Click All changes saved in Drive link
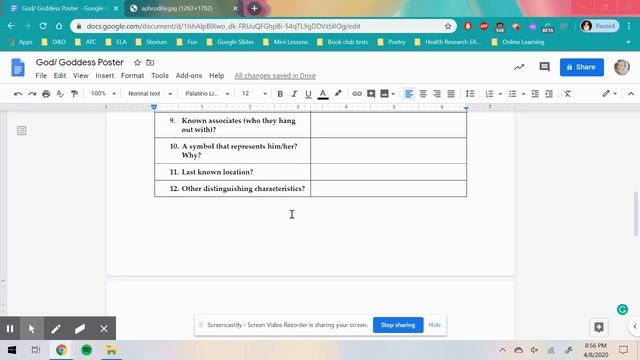The image size is (640, 360). (x=275, y=76)
